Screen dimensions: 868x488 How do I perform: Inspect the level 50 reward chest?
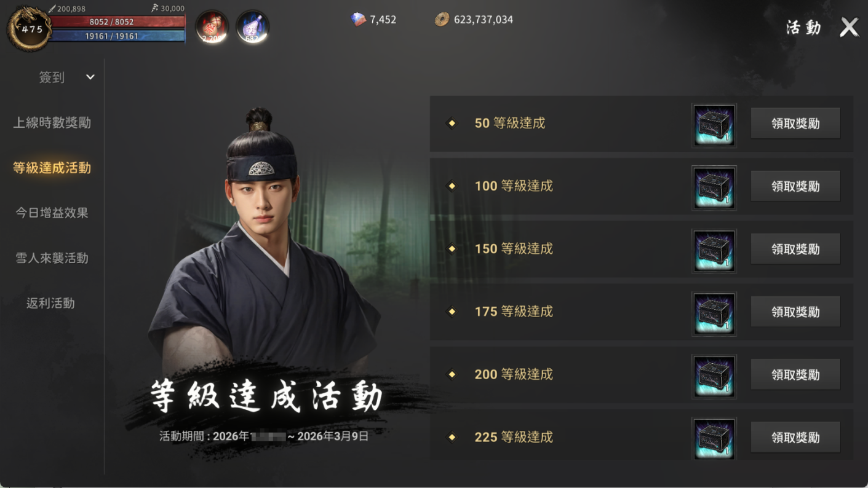[x=714, y=125]
